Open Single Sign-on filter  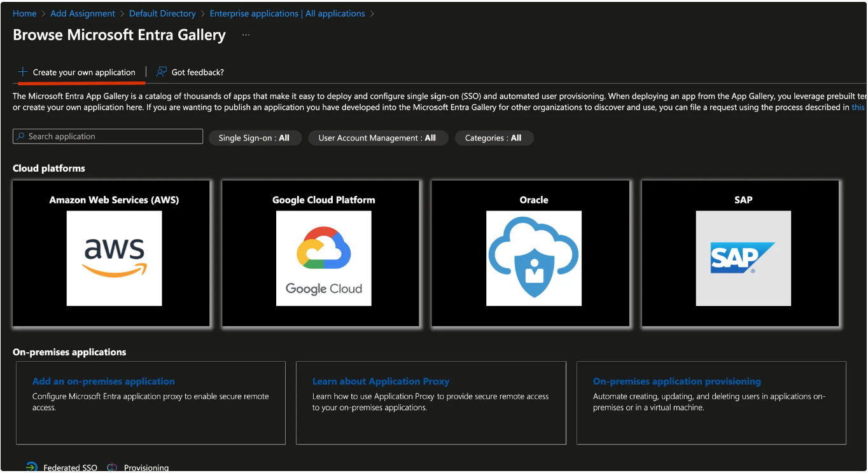pyautogui.click(x=254, y=138)
